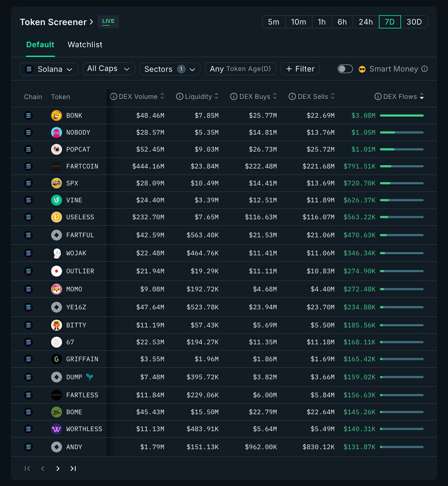
Task: Select the 1h timeframe
Action: tap(322, 22)
